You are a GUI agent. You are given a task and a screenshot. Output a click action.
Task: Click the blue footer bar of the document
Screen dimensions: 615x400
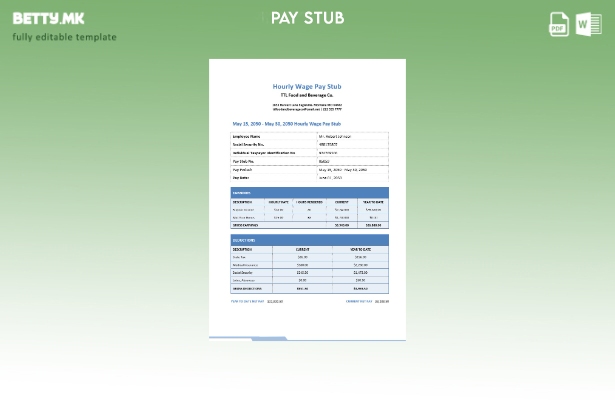click(268, 338)
